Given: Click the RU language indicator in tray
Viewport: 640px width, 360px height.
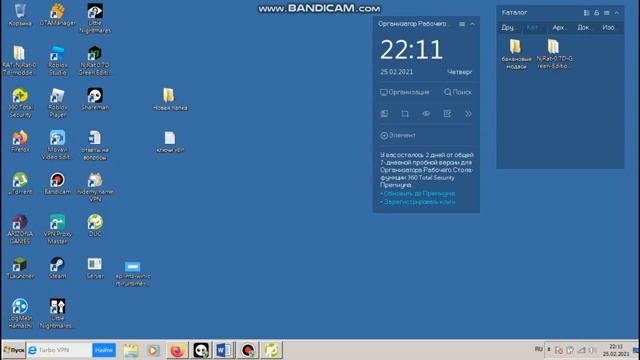Looking at the screenshot, I should tap(538, 349).
